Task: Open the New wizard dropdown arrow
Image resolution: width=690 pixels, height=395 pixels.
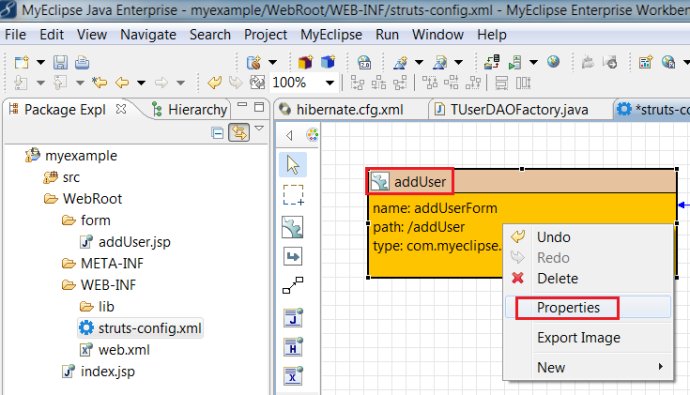Action: [x=40, y=62]
